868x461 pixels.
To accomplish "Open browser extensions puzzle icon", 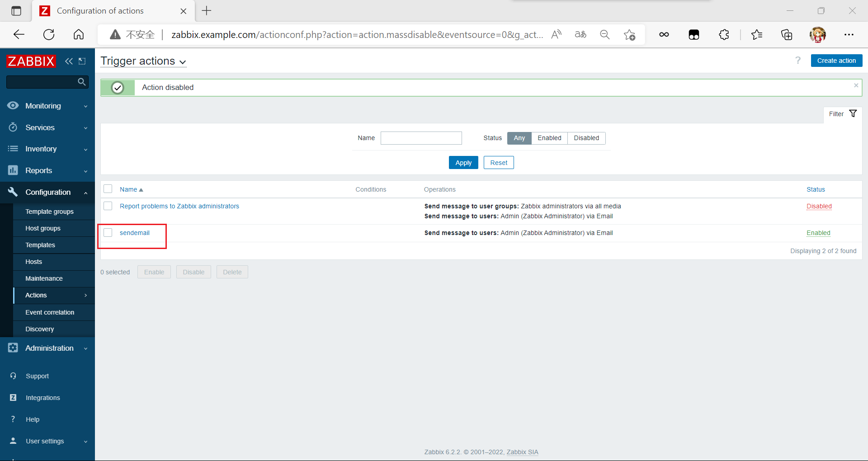I will [724, 34].
